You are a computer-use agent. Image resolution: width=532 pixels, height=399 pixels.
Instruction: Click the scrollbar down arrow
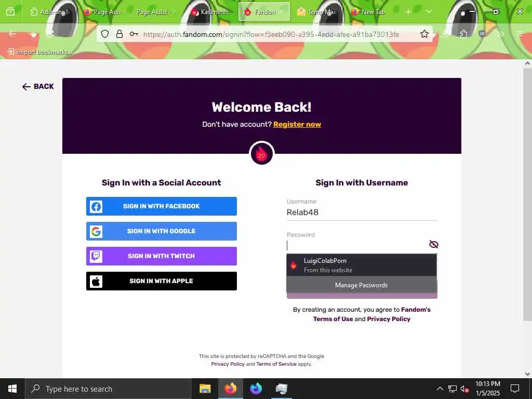[527, 374]
